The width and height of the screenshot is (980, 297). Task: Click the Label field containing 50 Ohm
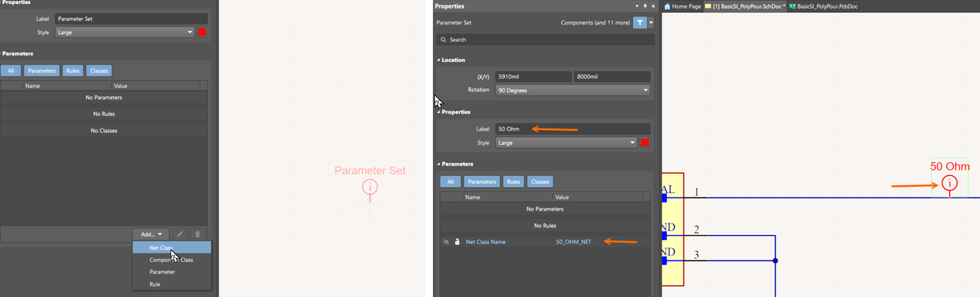[573, 129]
